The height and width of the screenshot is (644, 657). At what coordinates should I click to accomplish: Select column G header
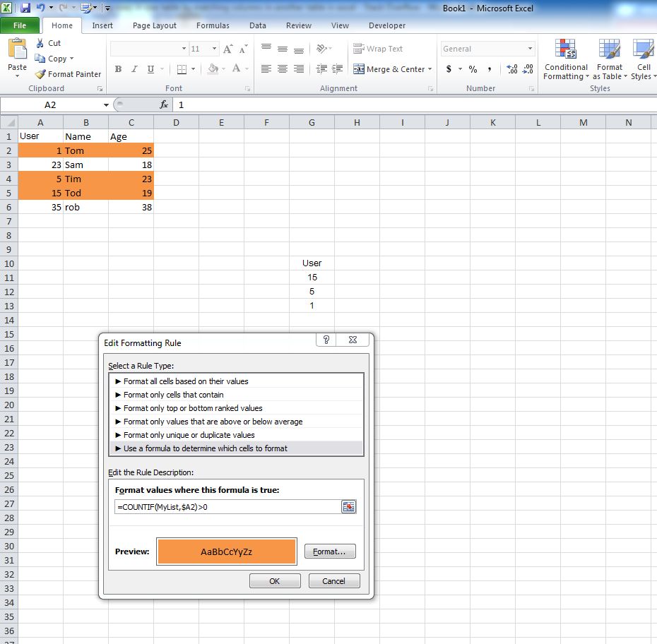(x=312, y=123)
